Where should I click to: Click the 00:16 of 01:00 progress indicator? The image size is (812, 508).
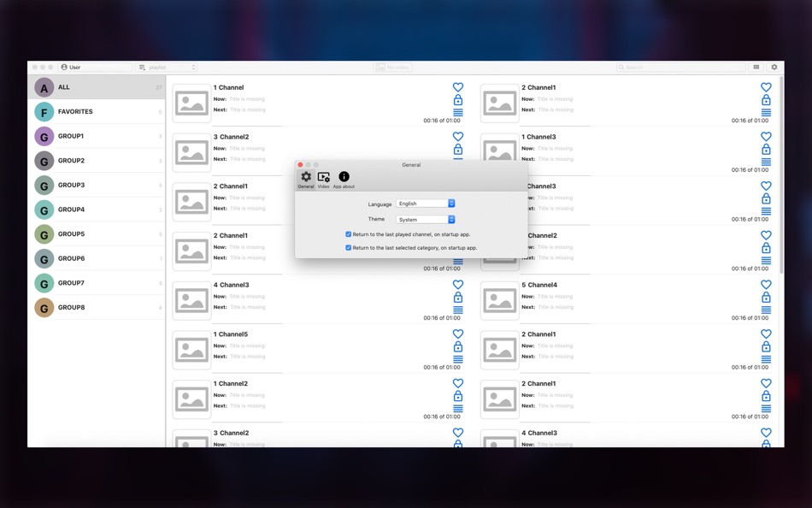pyautogui.click(x=441, y=121)
